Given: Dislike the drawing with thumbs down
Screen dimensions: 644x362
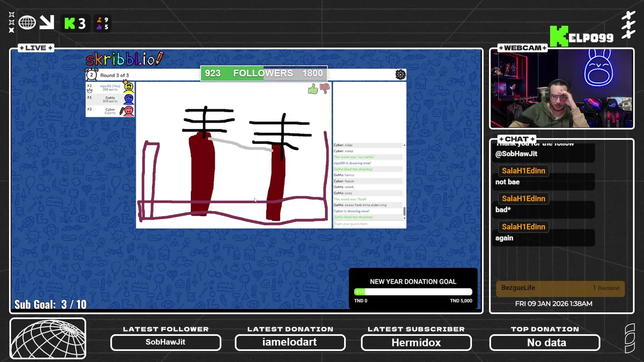Looking at the screenshot, I should click(x=325, y=89).
